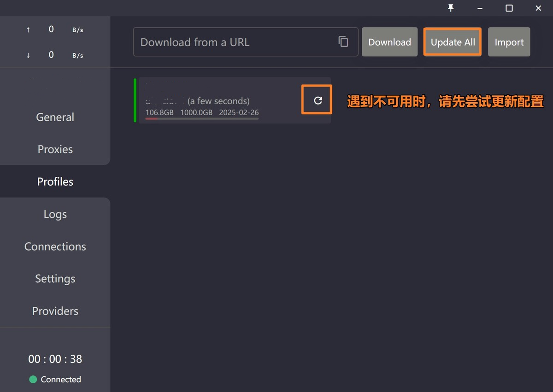Navigate to the Providers section

(x=55, y=311)
